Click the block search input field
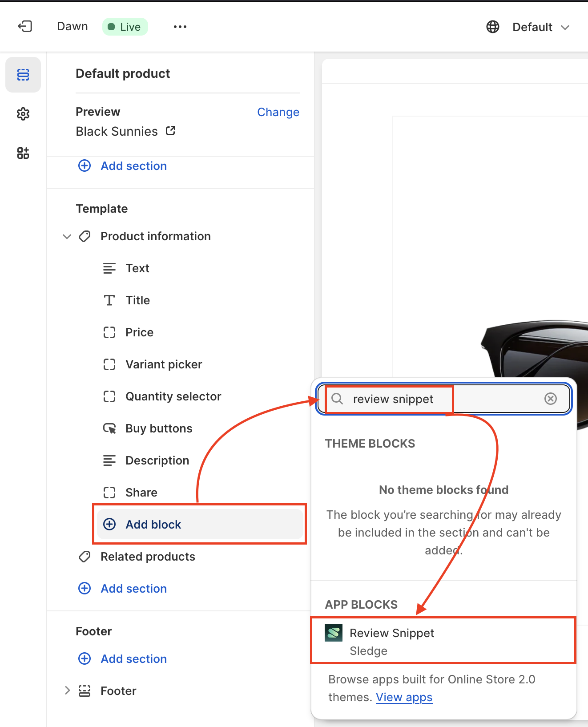The height and width of the screenshot is (727, 588). (x=489, y=399)
